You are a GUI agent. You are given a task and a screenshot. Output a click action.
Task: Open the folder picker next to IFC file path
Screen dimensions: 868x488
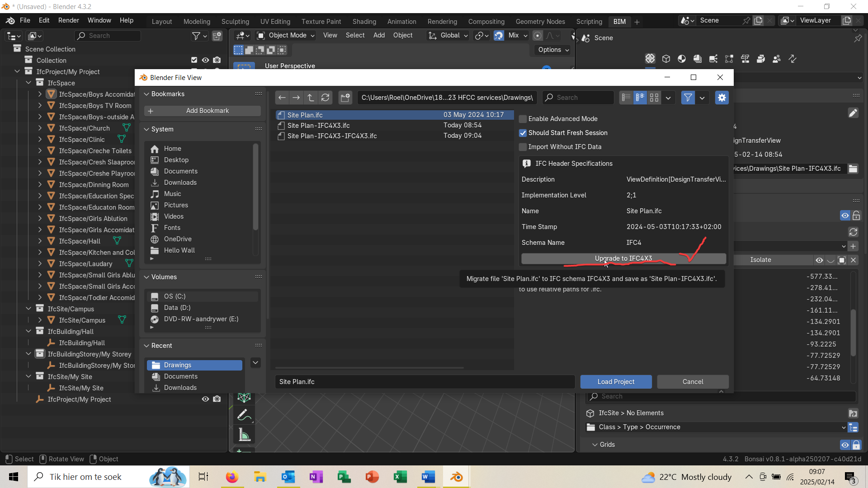(854, 169)
